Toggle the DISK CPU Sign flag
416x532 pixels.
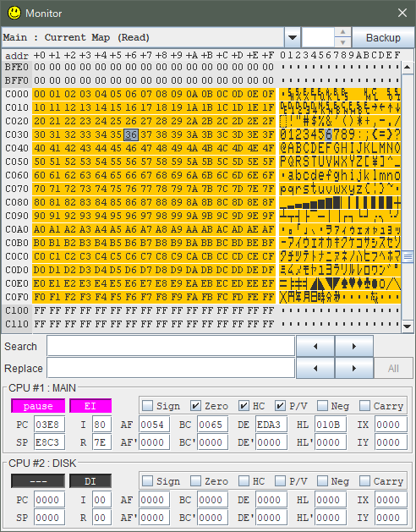click(148, 480)
